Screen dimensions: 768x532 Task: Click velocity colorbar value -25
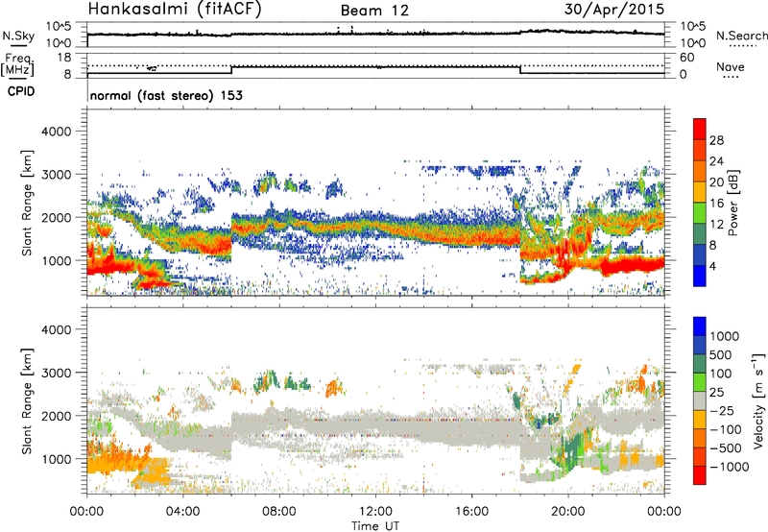coord(722,410)
